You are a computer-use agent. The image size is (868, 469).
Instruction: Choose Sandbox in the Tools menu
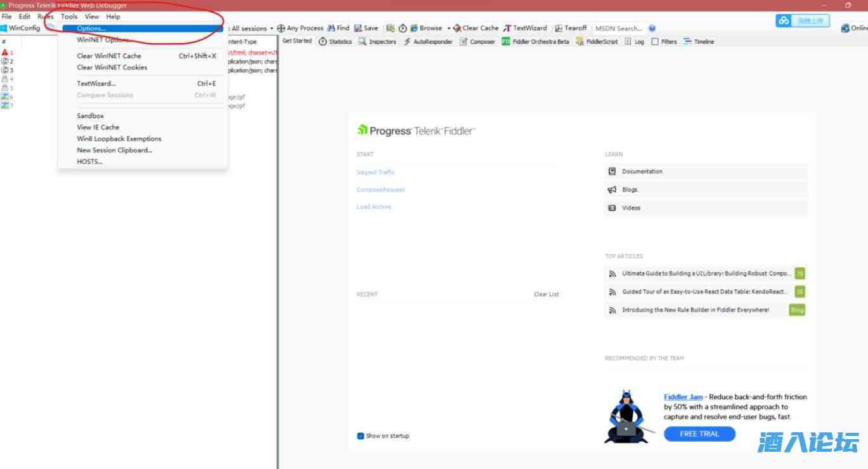click(143, 116)
